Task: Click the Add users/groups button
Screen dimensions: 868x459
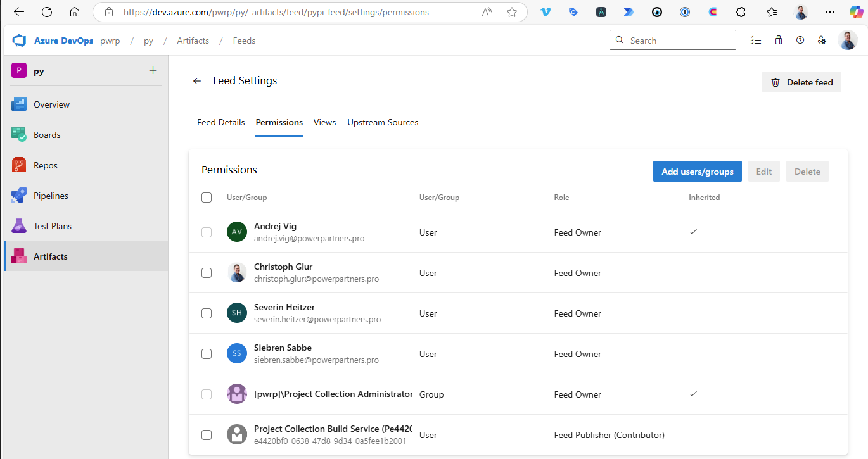Action: (698, 172)
